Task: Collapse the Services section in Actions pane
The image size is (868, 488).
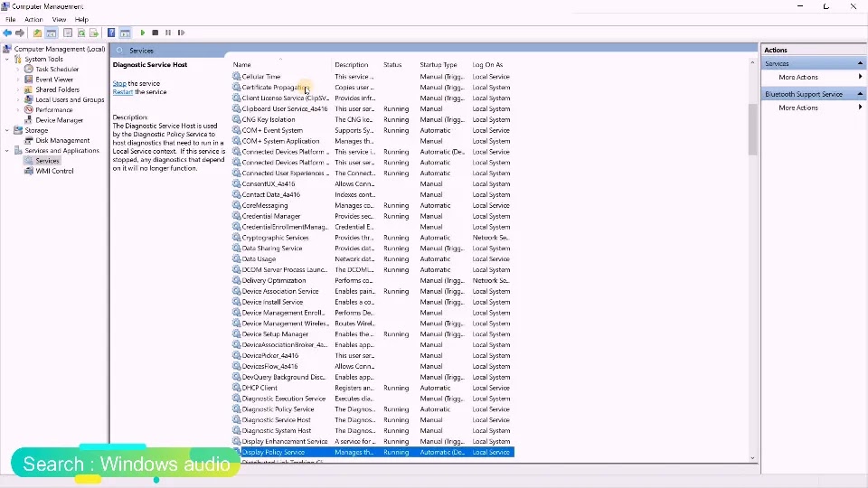Action: click(x=860, y=63)
